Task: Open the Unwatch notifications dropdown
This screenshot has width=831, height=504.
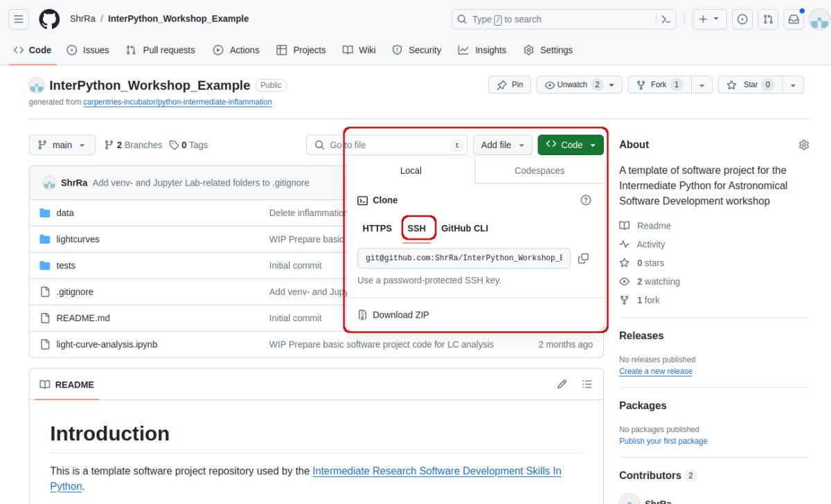Action: pos(580,84)
